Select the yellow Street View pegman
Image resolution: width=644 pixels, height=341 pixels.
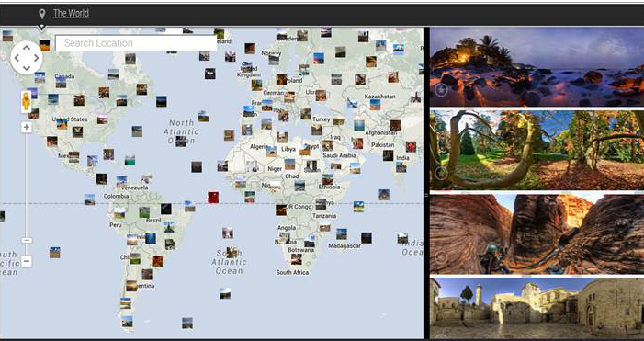click(x=27, y=102)
